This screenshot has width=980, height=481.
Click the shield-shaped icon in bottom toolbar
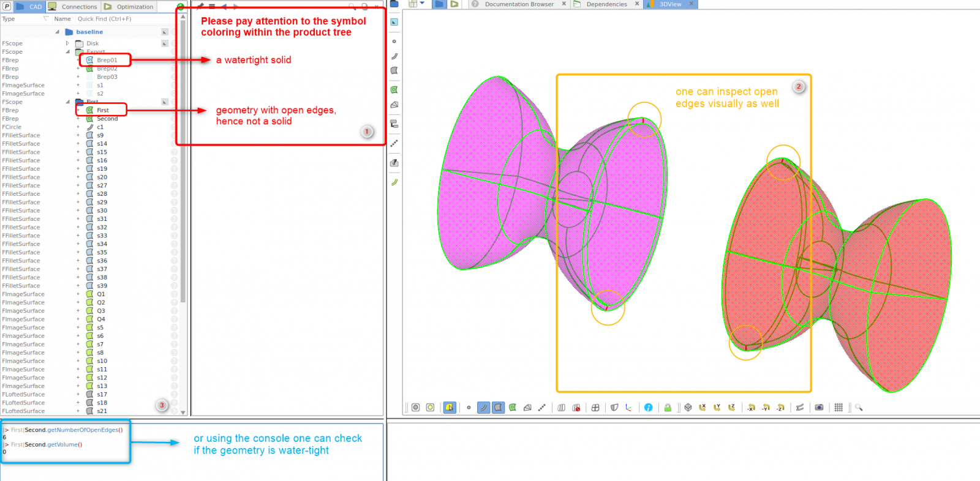pos(614,408)
